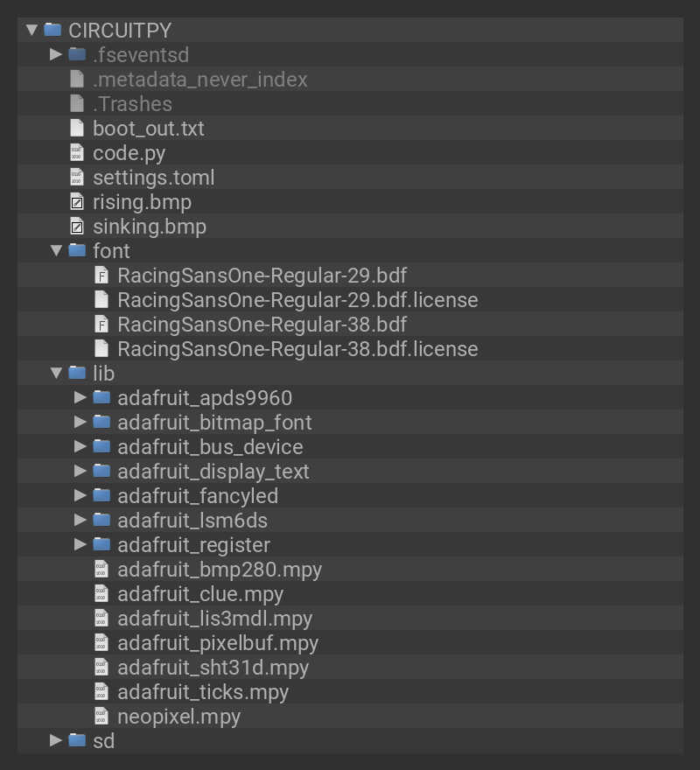700x770 pixels.
Task: Click the sinking.bmp image file icon
Action: coord(77,226)
